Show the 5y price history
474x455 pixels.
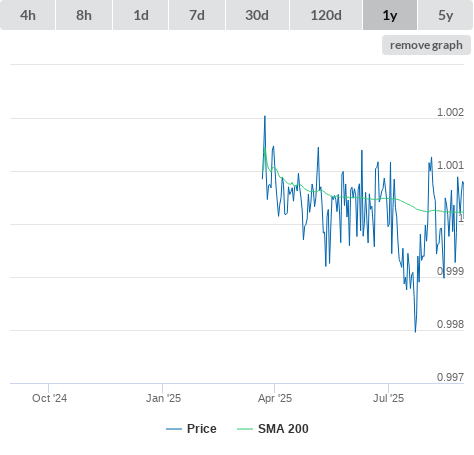coord(446,15)
